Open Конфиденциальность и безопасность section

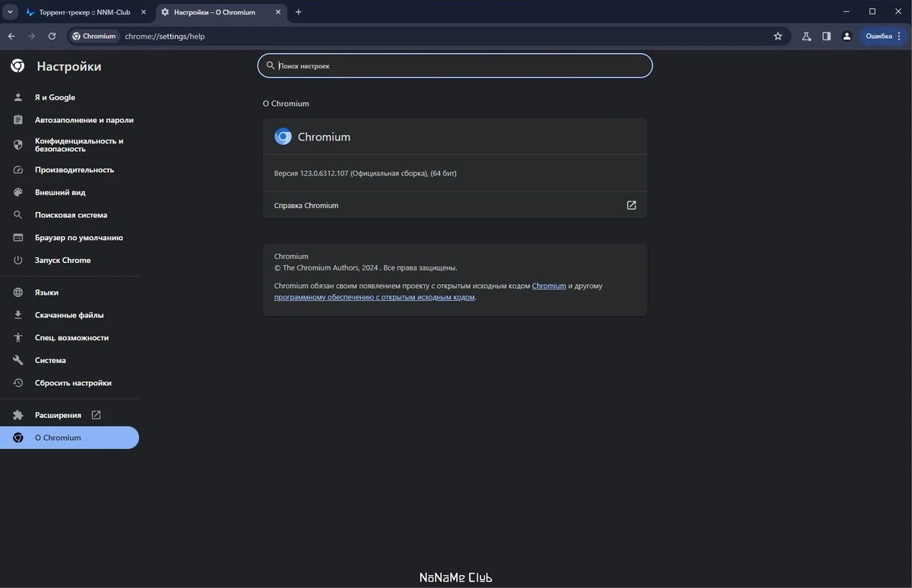pyautogui.click(x=69, y=145)
